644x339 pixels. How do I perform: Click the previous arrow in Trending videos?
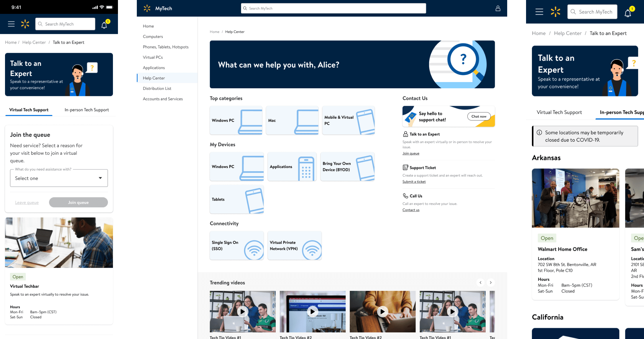click(x=480, y=283)
